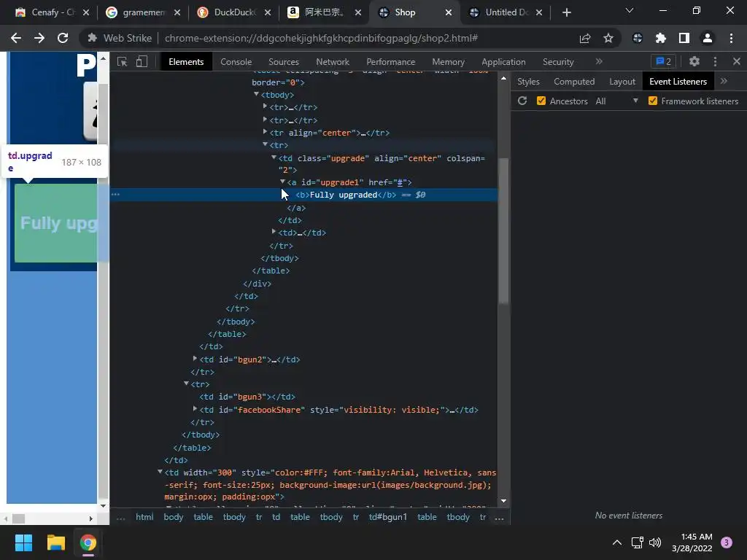Image resolution: width=747 pixels, height=560 pixels.
Task: Close the DevTools panel
Action: pos(737,61)
